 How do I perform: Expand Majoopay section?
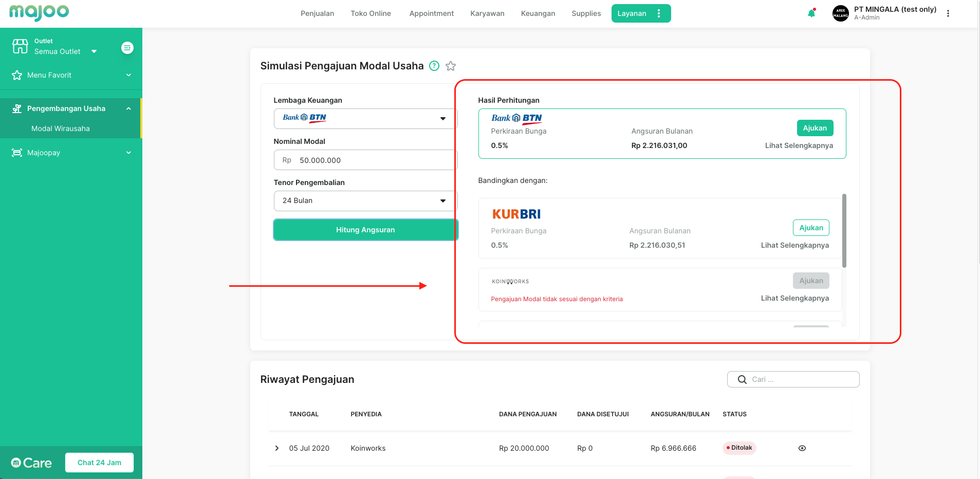pyautogui.click(x=128, y=153)
